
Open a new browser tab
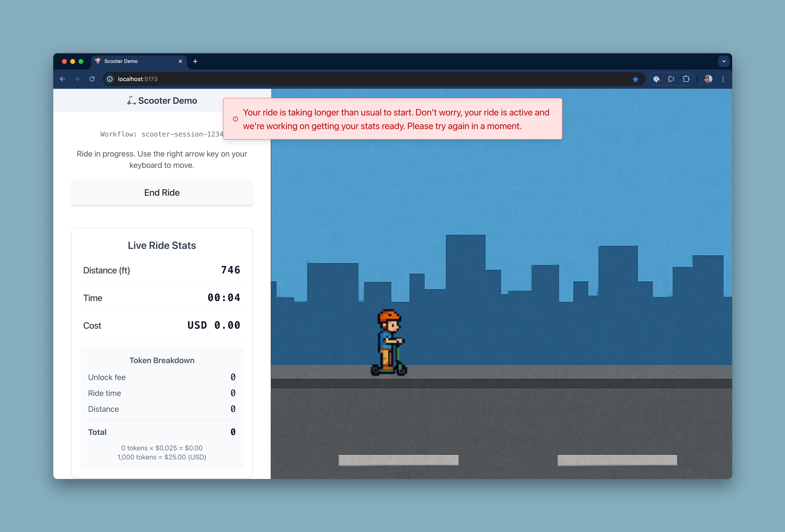[x=195, y=61]
